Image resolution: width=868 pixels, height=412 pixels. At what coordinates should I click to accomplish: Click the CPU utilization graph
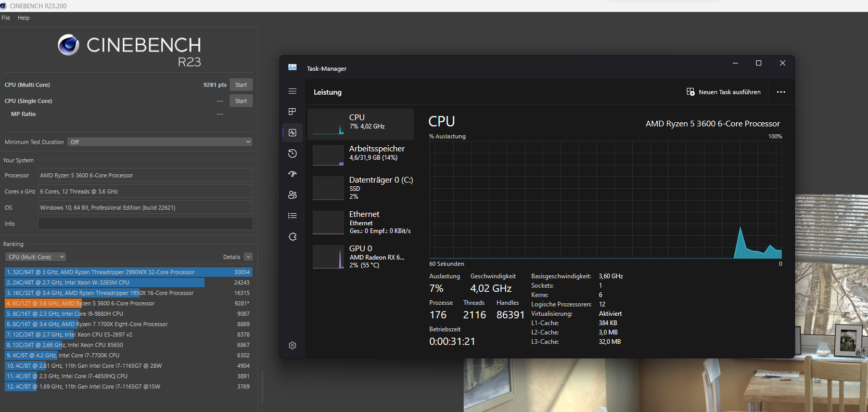[x=605, y=200]
